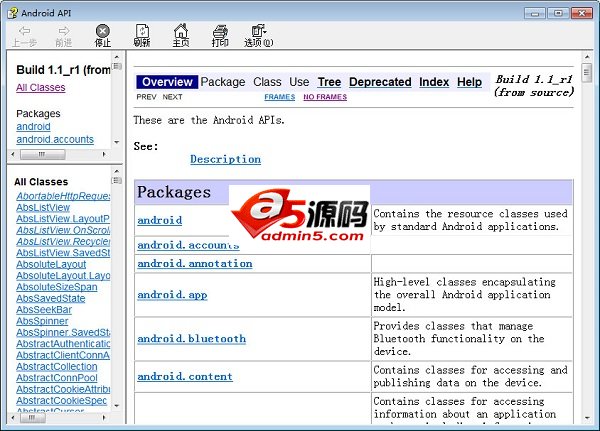Open the AbsoluteSizeSpan class link
Viewport: 600px width, 431px height.
click(x=57, y=287)
